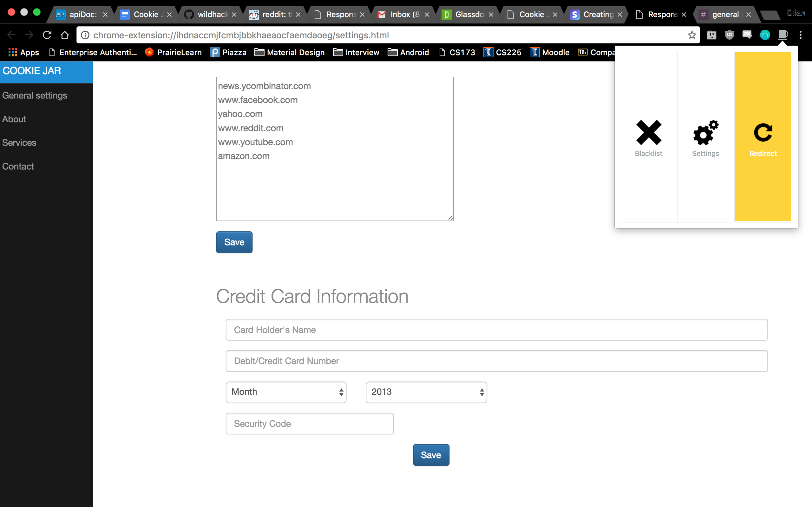
Task: Click the Blacklist X icon in popup
Action: click(649, 133)
